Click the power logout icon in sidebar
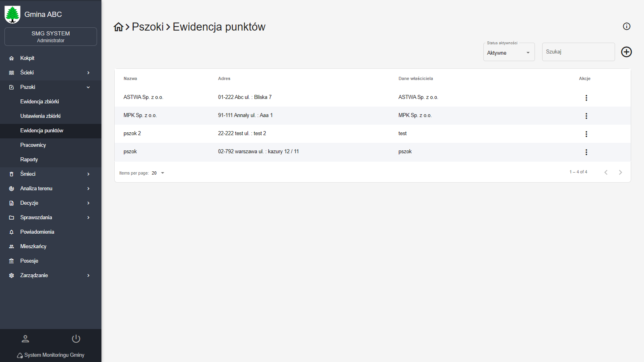644x362 pixels. click(x=76, y=339)
